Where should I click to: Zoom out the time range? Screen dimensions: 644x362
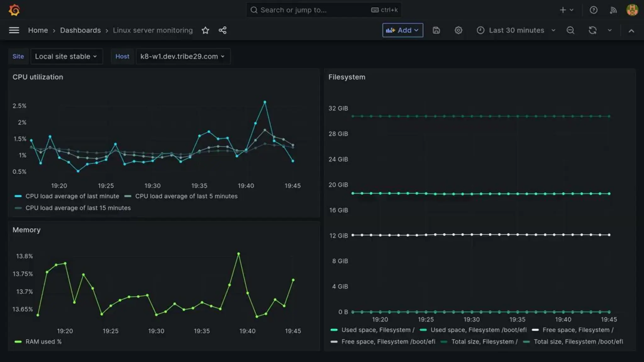point(570,30)
